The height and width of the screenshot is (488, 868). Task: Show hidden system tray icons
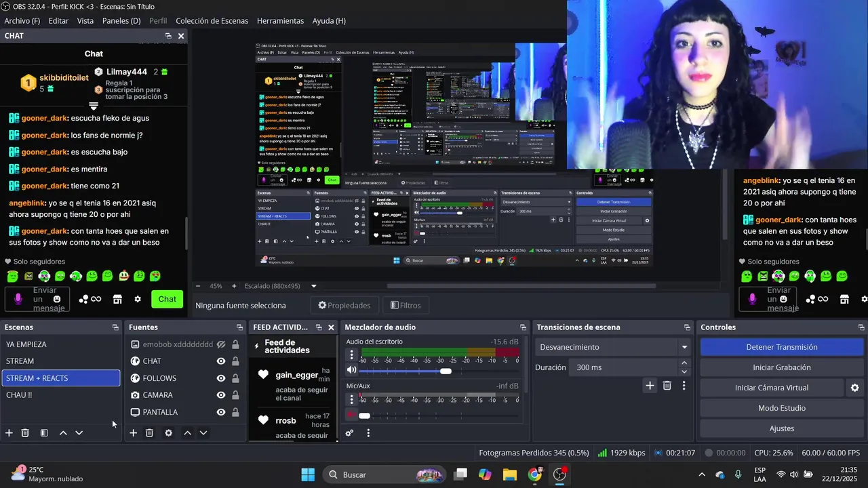point(702,474)
